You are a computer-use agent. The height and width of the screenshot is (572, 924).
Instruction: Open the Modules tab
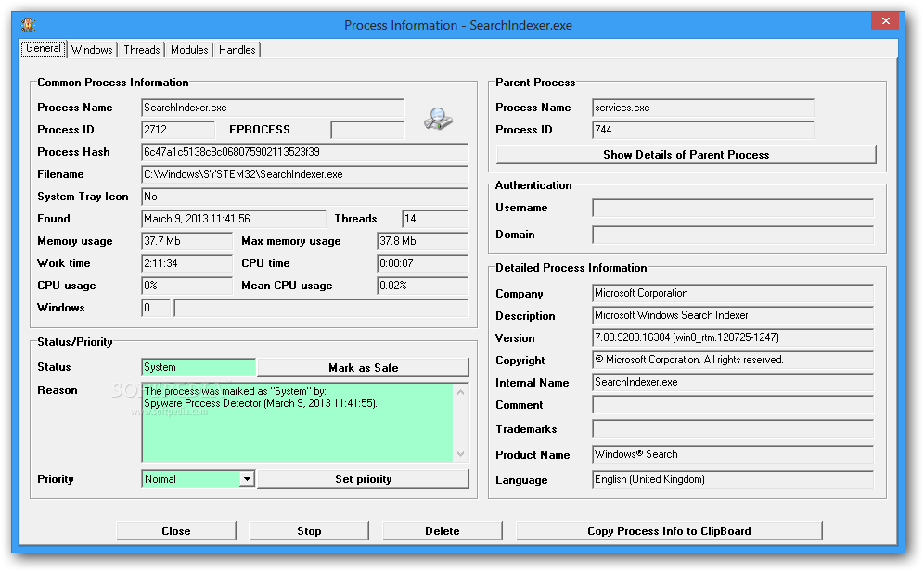[x=189, y=50]
